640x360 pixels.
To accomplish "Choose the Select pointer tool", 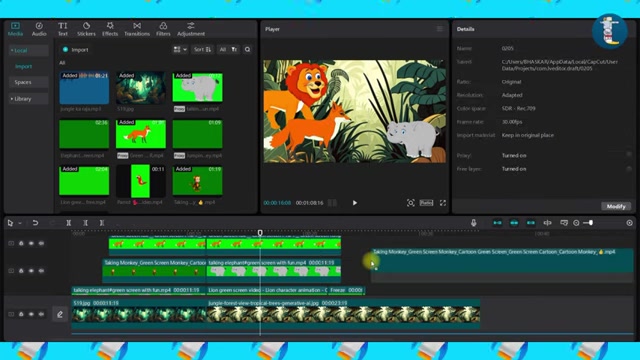I will pyautogui.click(x=10, y=223).
